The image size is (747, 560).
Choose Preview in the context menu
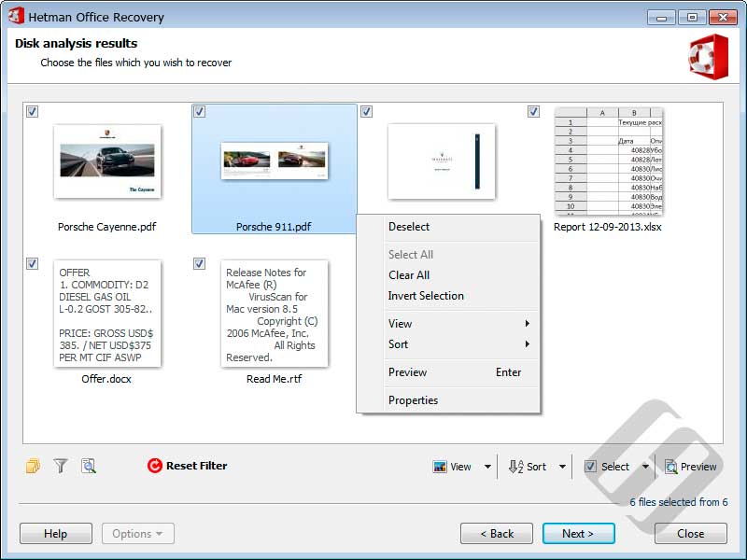coord(449,371)
